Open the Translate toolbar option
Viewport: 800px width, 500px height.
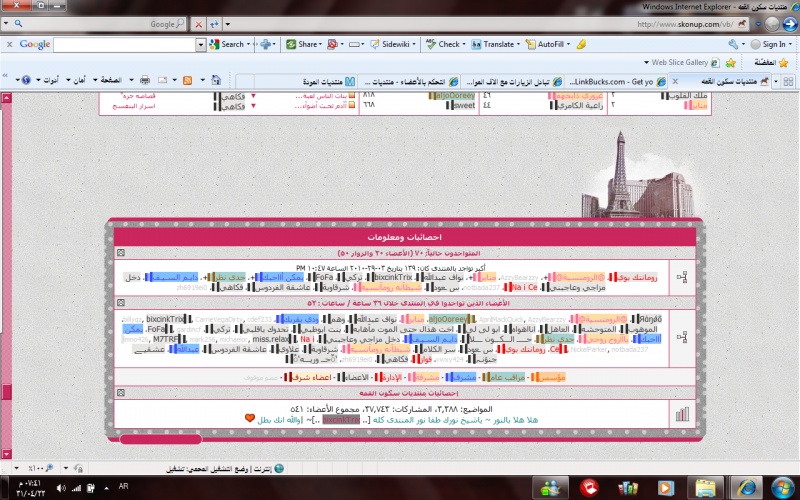pos(497,44)
